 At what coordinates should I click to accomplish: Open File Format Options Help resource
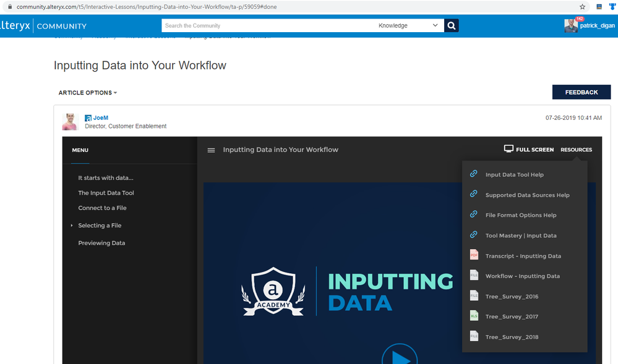pos(521,215)
